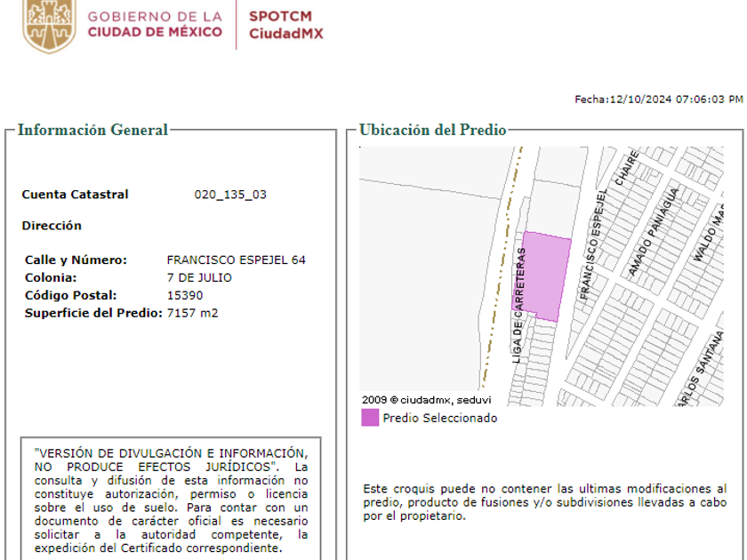Click the Código Postal label
Image resolution: width=747 pixels, height=560 pixels.
pos(70,295)
